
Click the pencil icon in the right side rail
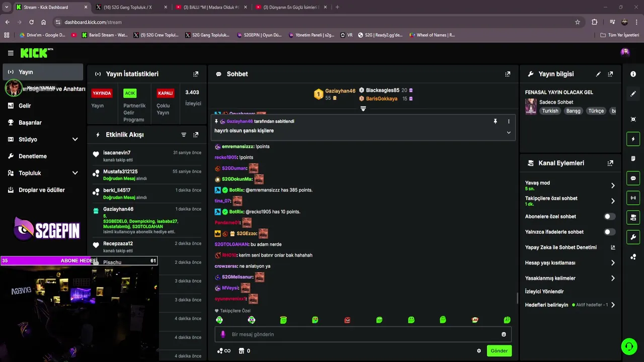tap(633, 94)
